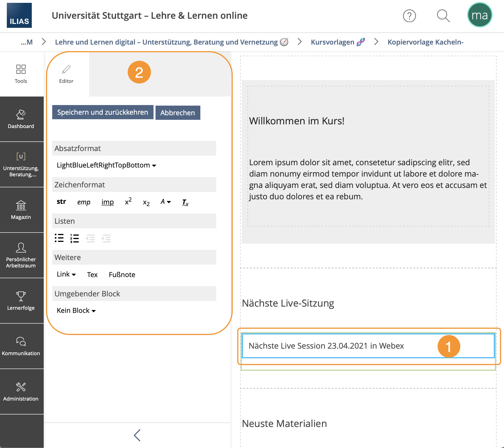504x448 pixels.
Task: Click the ILIAS logo
Action: 19,15
